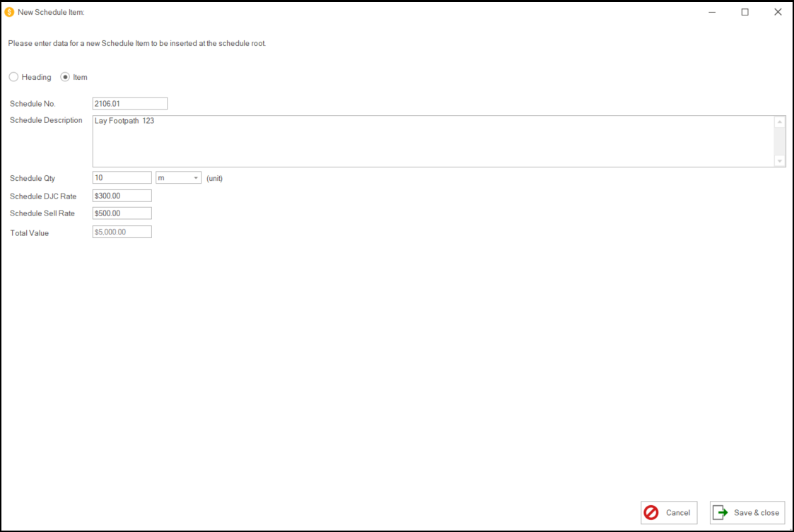The width and height of the screenshot is (794, 532).
Task: Click the Schedule Sell Rate label
Action: click(x=42, y=213)
